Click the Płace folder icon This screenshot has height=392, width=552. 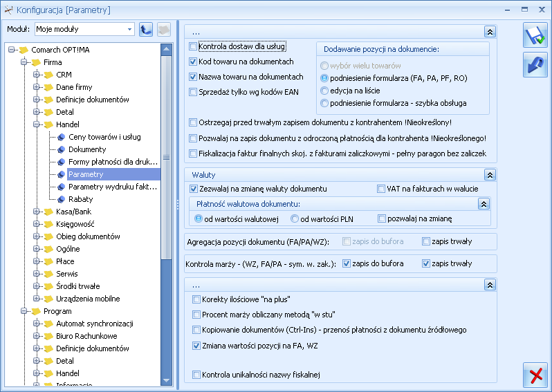click(48, 261)
